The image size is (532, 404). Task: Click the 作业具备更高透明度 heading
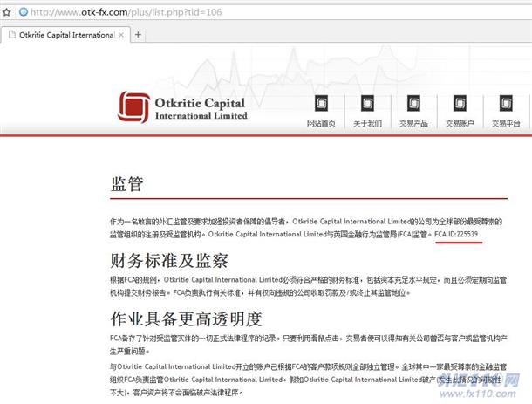[187, 318]
